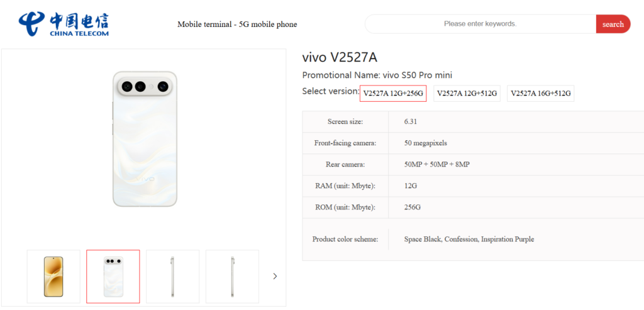Select the white back-view phone thumbnail
The height and width of the screenshot is (310, 644).
click(113, 276)
